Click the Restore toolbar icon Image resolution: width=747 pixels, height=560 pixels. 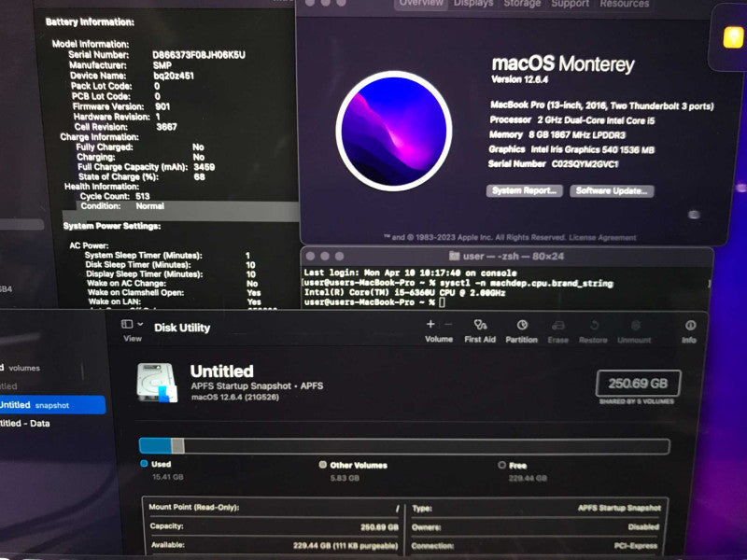594,326
